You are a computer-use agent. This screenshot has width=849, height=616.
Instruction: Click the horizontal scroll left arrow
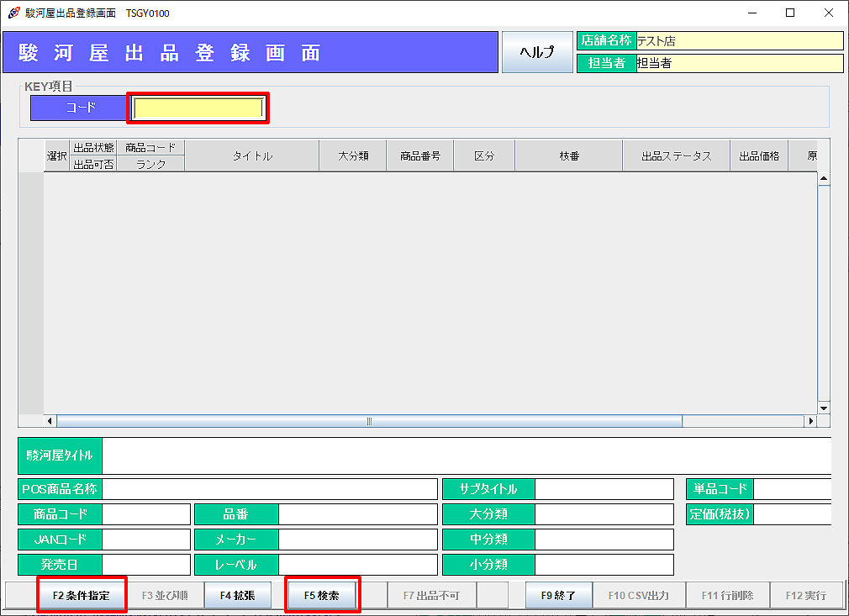coord(50,421)
